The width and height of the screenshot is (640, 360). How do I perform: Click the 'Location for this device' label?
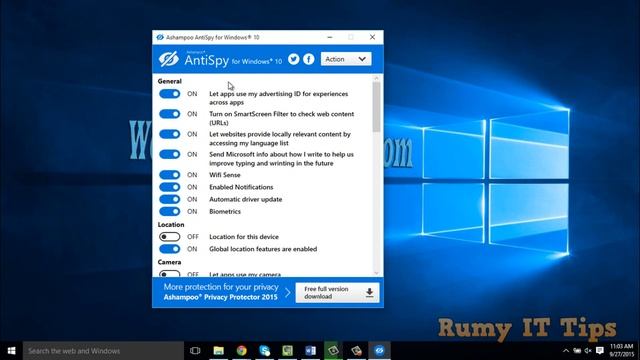click(x=244, y=237)
